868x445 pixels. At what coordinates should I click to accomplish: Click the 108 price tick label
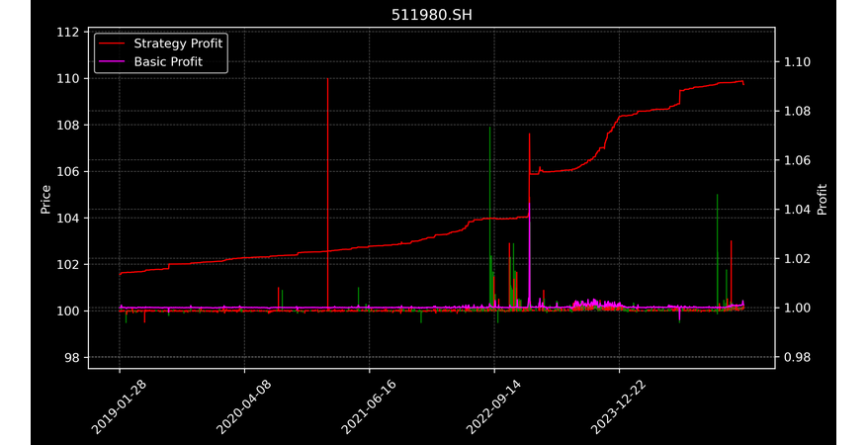tap(67, 125)
